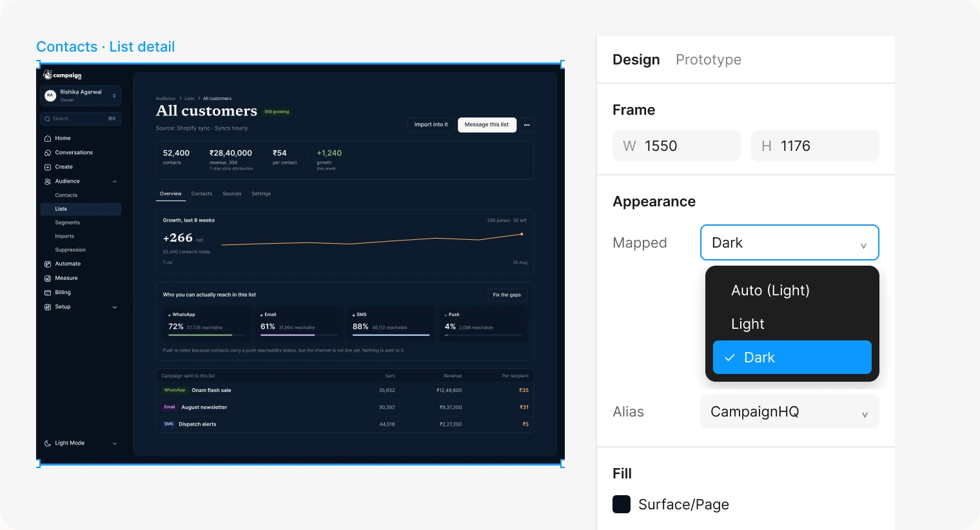Switch to the Design tab
Image resolution: width=980 pixels, height=530 pixels.
click(x=636, y=59)
